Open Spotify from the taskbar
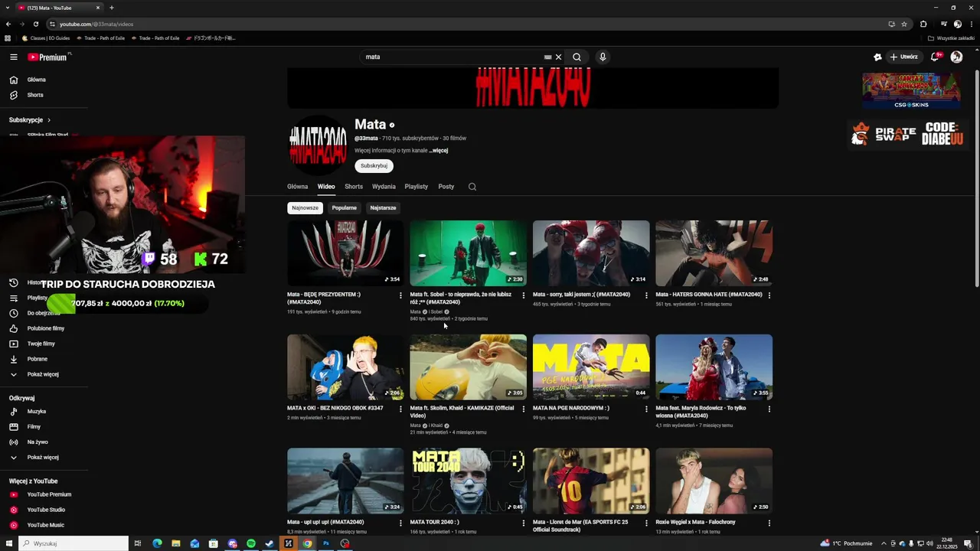This screenshot has width=980, height=551. pos(251,543)
